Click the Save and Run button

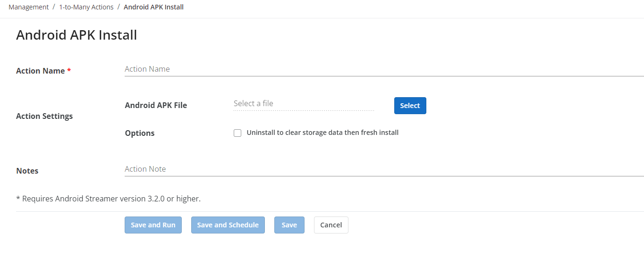(153, 225)
